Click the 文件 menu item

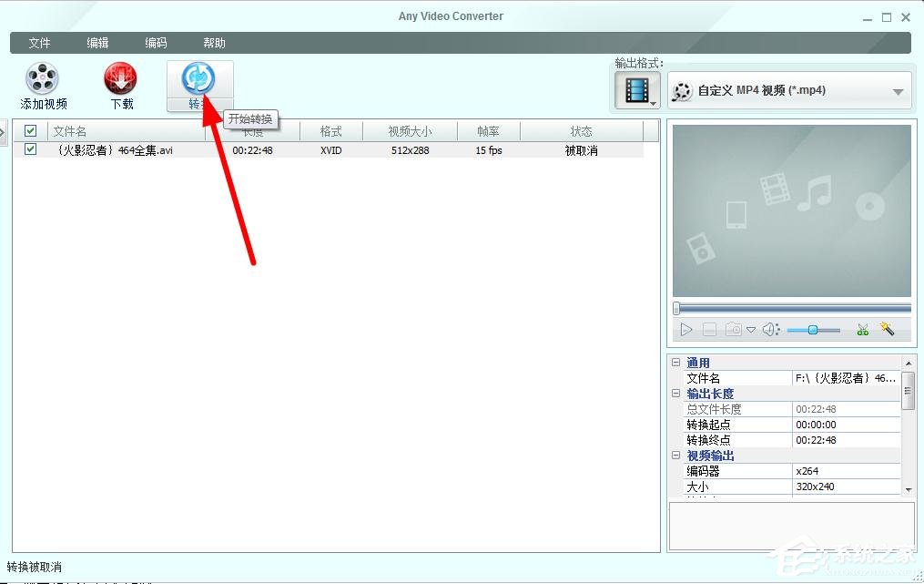point(40,42)
